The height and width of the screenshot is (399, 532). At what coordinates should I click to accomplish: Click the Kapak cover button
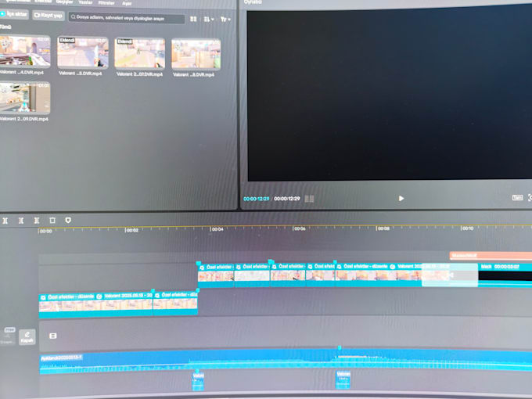(27, 337)
